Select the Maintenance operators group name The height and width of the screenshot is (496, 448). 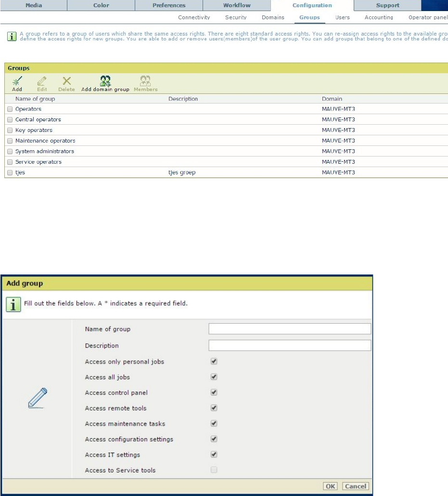click(45, 141)
